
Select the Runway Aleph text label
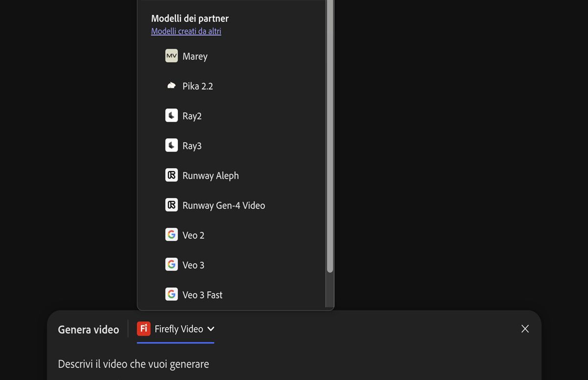[x=211, y=176]
